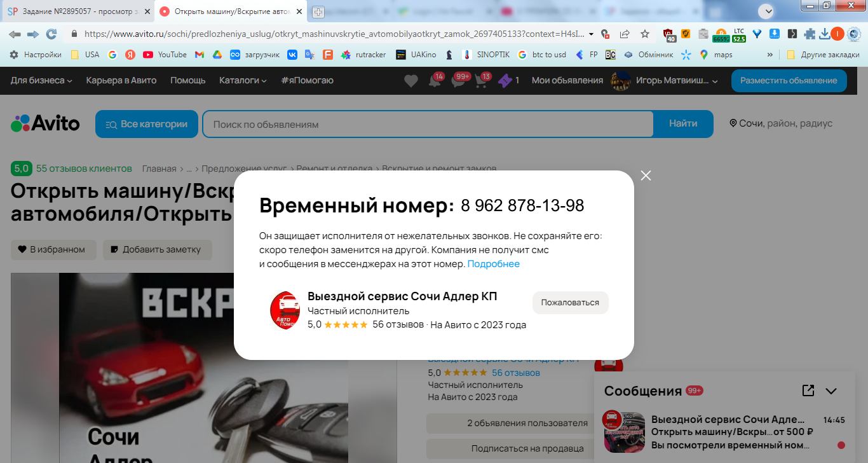The width and height of the screenshot is (868, 463).
Task: Open the USA bookmarks folder
Action: pos(85,55)
